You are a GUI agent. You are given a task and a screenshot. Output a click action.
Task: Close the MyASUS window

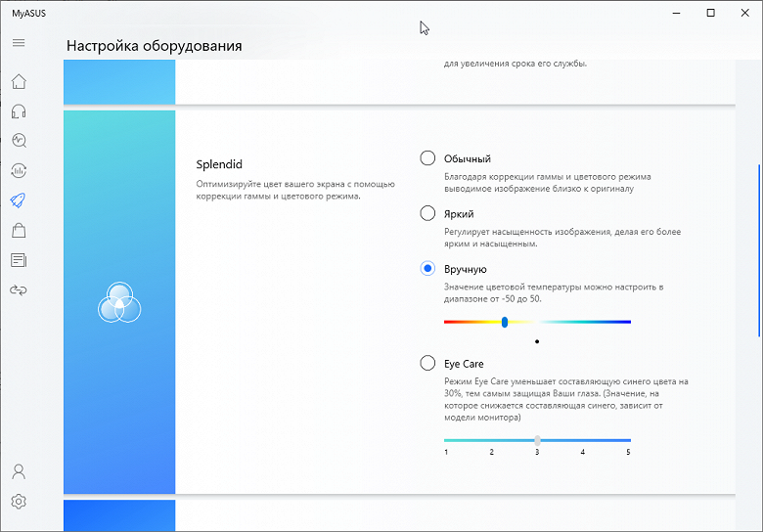point(745,13)
